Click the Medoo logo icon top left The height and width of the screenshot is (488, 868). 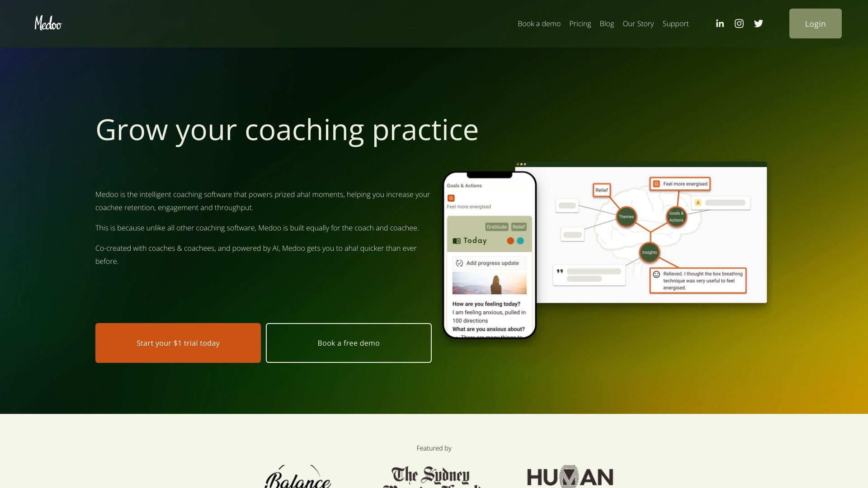[47, 23]
